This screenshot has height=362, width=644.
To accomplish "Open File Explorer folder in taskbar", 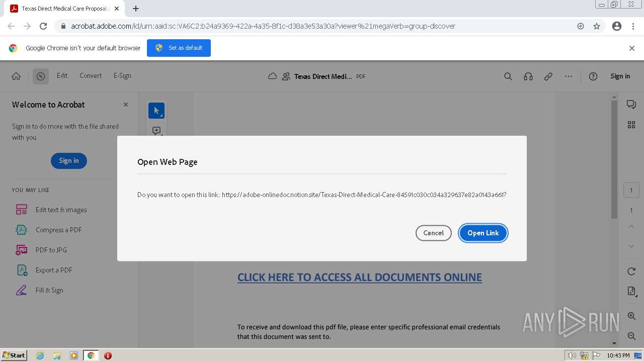I will [57, 355].
